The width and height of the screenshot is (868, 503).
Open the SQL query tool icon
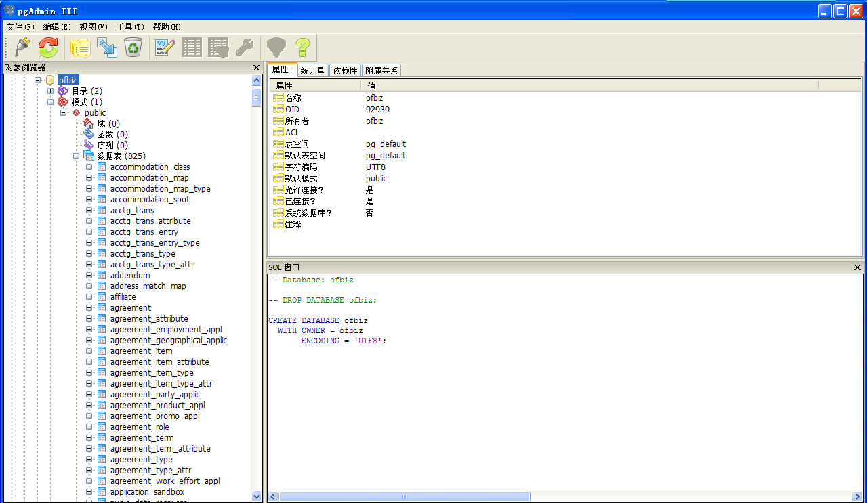click(x=165, y=47)
